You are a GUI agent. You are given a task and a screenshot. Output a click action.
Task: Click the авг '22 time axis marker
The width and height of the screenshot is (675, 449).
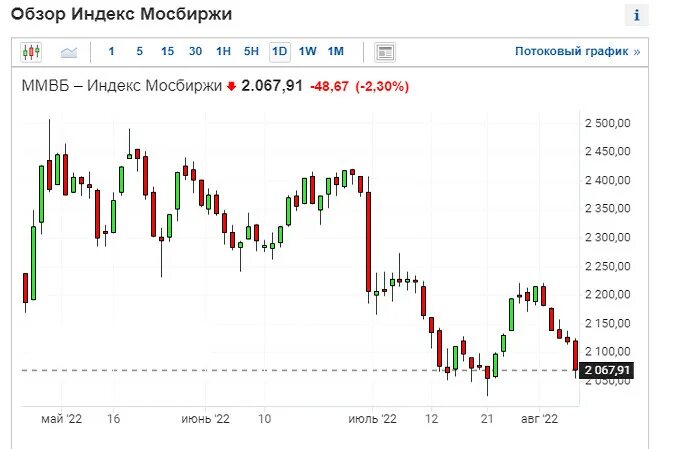tap(539, 419)
